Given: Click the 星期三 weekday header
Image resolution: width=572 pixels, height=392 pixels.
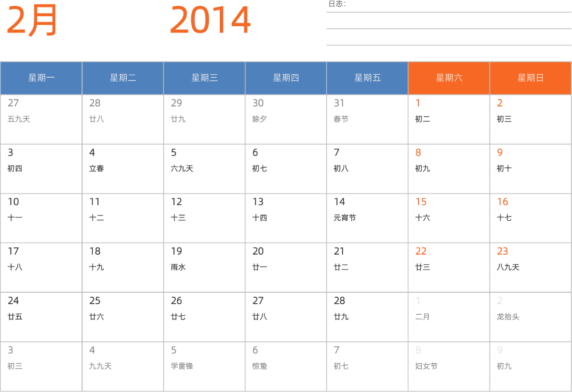Looking at the screenshot, I should [x=204, y=78].
